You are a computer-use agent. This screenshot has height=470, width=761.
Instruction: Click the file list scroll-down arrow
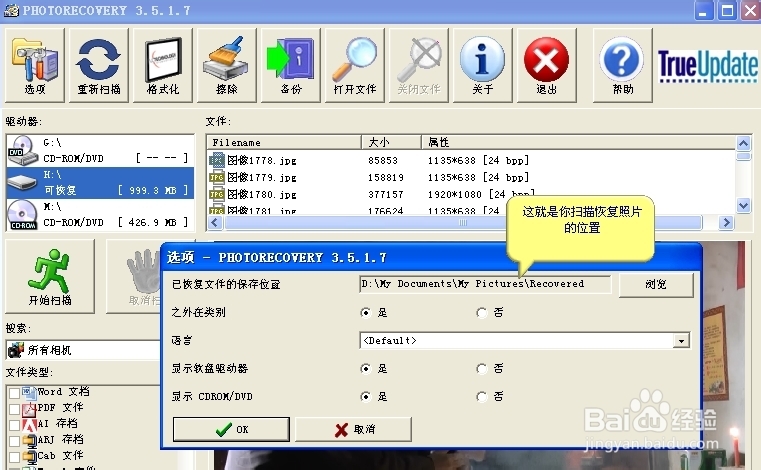744,205
